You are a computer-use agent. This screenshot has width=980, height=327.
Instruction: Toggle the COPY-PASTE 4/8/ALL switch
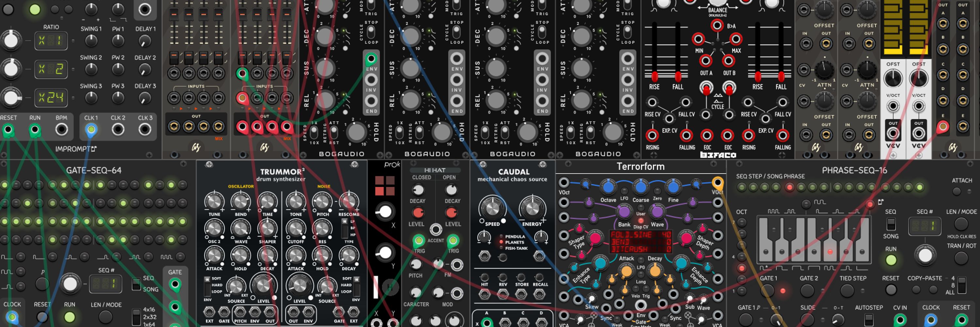(x=961, y=285)
